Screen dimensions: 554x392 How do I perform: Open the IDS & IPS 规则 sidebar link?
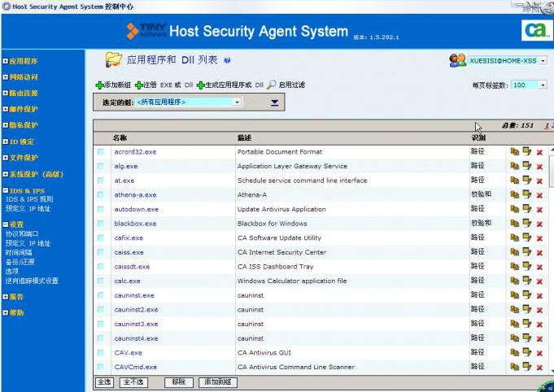pyautogui.click(x=29, y=199)
